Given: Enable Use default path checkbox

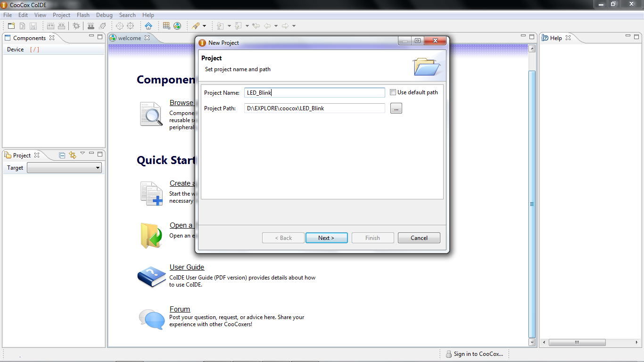Looking at the screenshot, I should pos(393,92).
